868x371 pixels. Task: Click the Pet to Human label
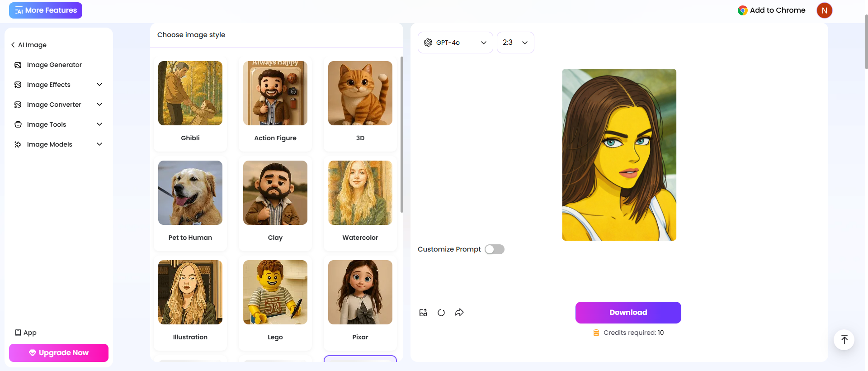point(190,238)
